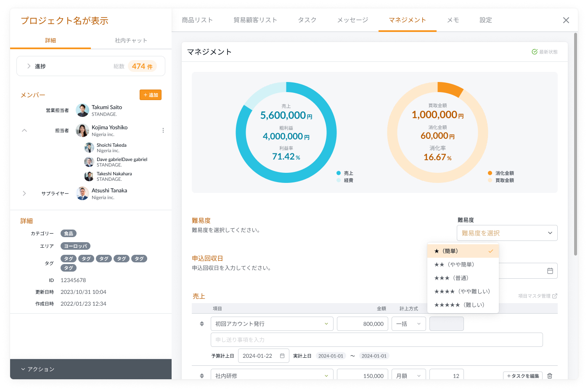Open the 設定 tab

point(486,20)
